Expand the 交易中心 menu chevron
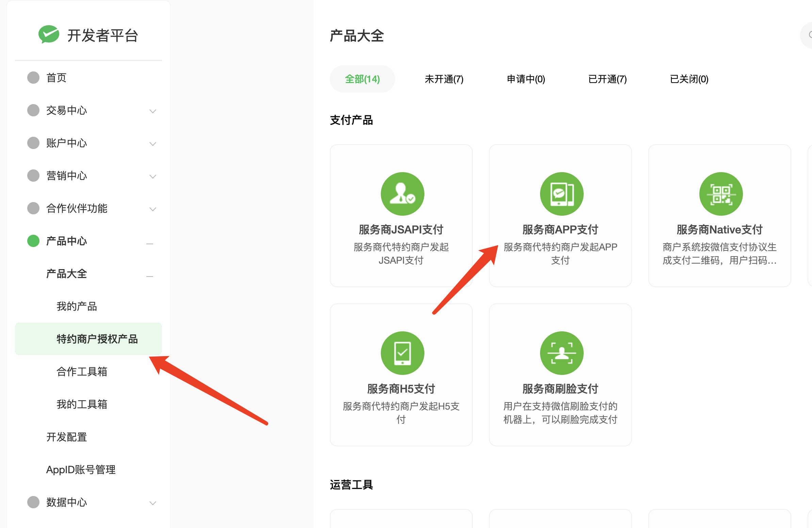812x528 pixels. coord(152,111)
